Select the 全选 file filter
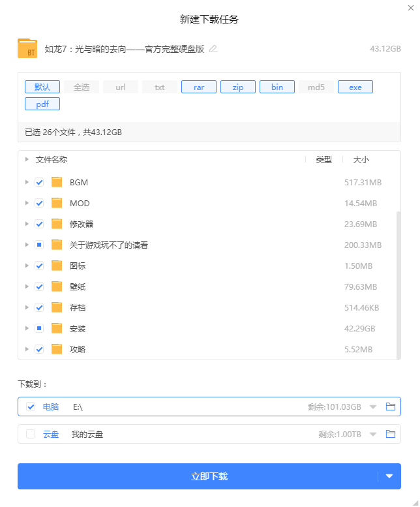 [82, 87]
